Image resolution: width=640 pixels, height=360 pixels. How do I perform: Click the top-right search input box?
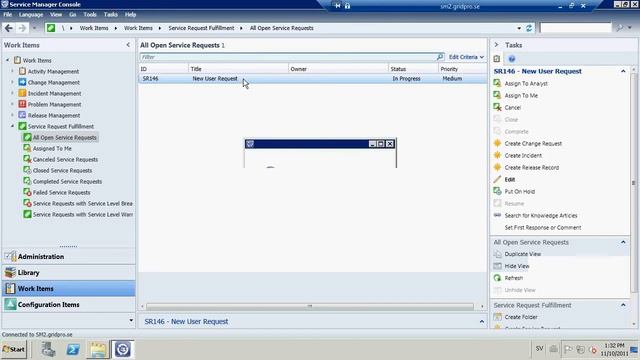576,28
